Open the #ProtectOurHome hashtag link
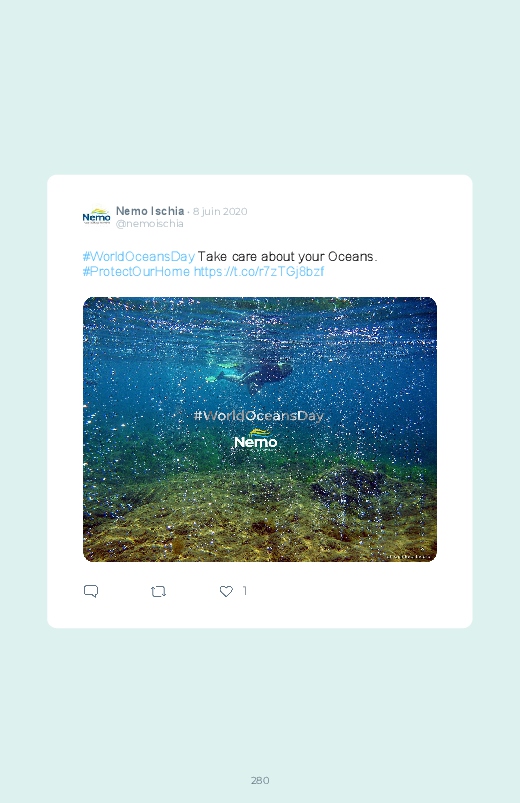Image resolution: width=520 pixels, height=803 pixels. (x=136, y=271)
